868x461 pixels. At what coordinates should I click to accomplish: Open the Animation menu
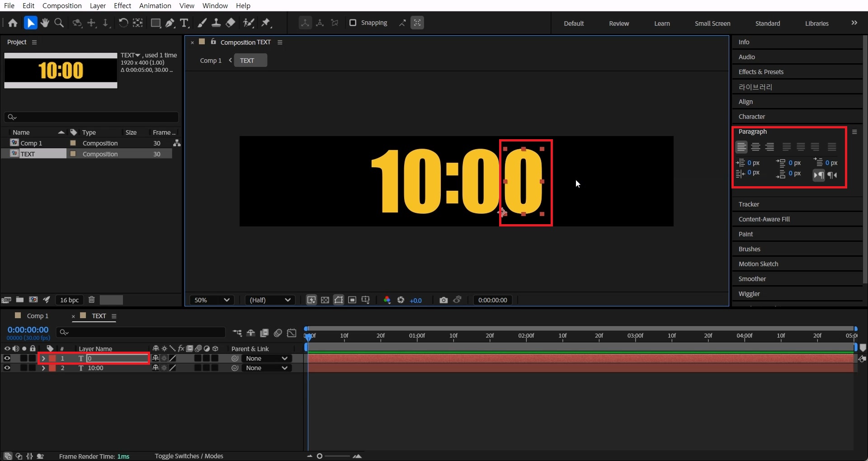click(x=155, y=5)
